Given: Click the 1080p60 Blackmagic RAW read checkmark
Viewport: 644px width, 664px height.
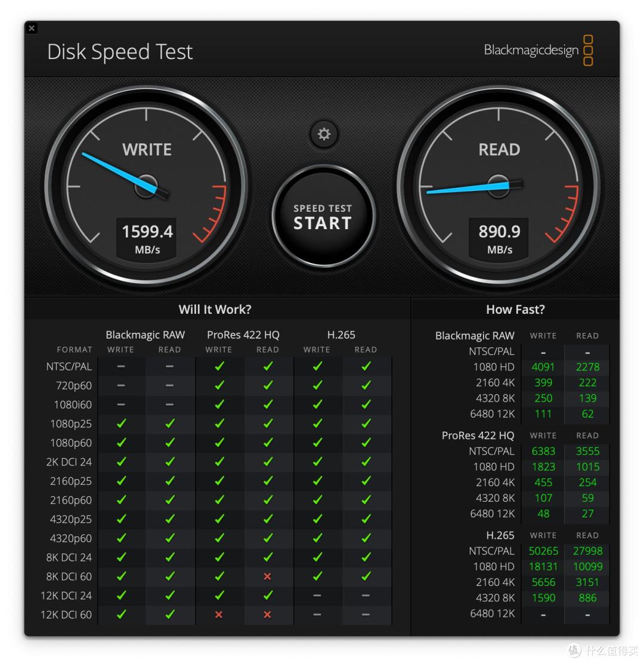Looking at the screenshot, I should coord(170,443).
